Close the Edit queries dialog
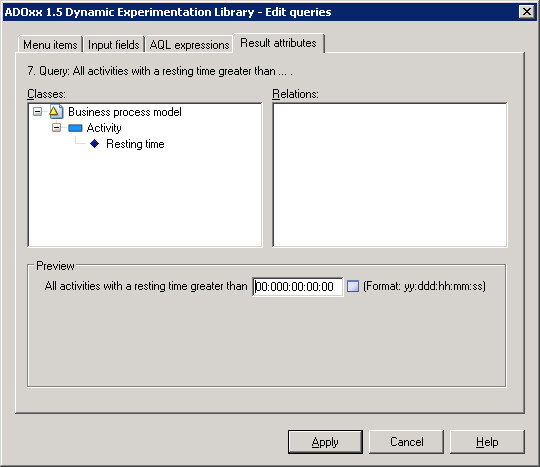 [x=527, y=12]
